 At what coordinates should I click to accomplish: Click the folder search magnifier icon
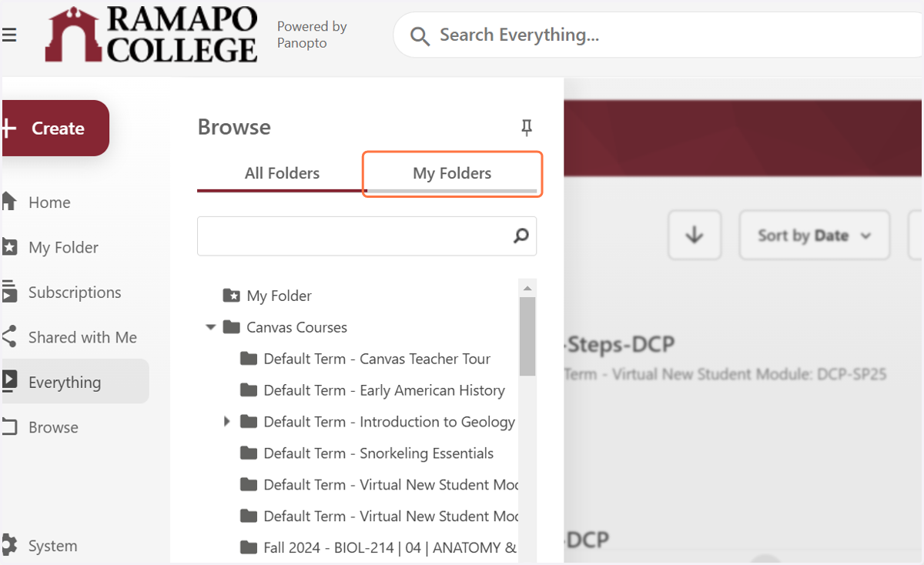[521, 236]
